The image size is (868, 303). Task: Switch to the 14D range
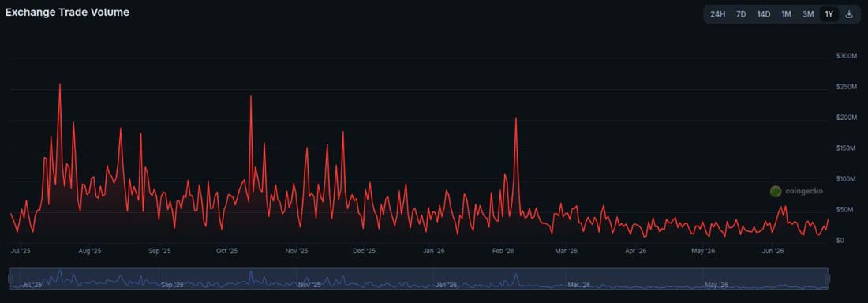763,14
